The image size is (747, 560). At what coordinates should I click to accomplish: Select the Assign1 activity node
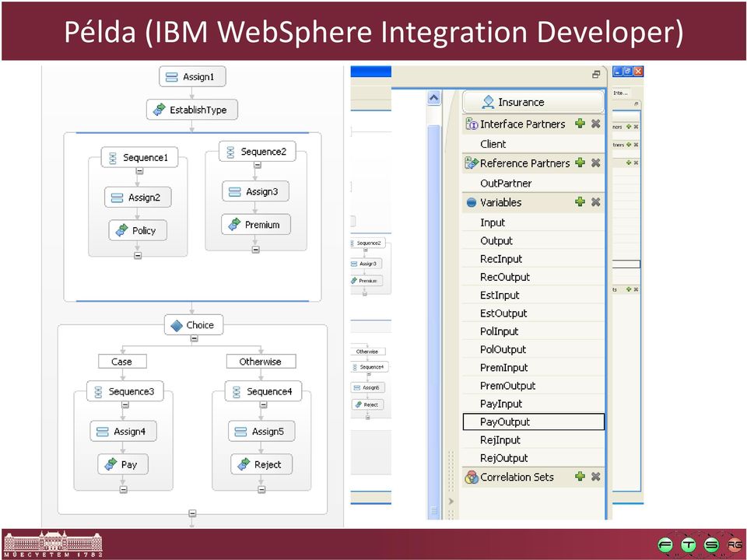(192, 77)
